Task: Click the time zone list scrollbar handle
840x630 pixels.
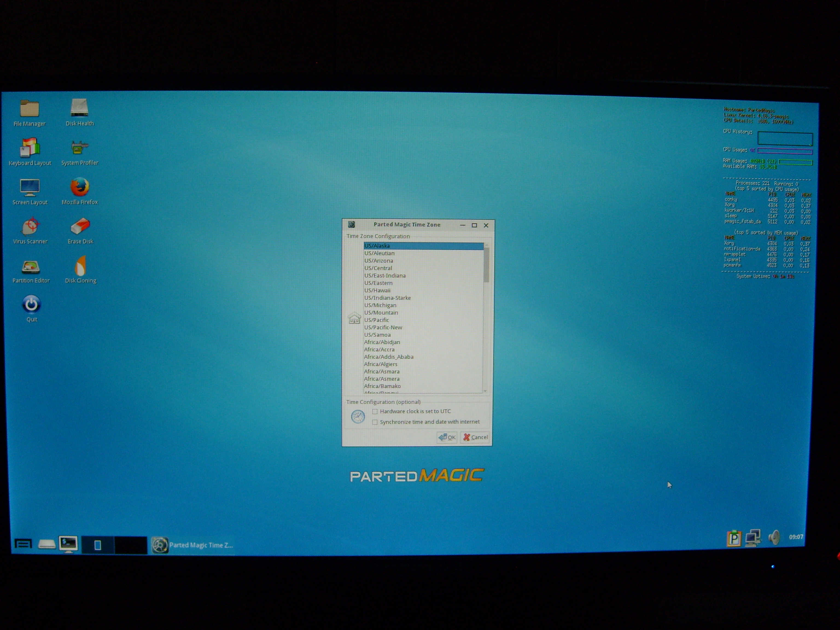Action: (x=486, y=265)
